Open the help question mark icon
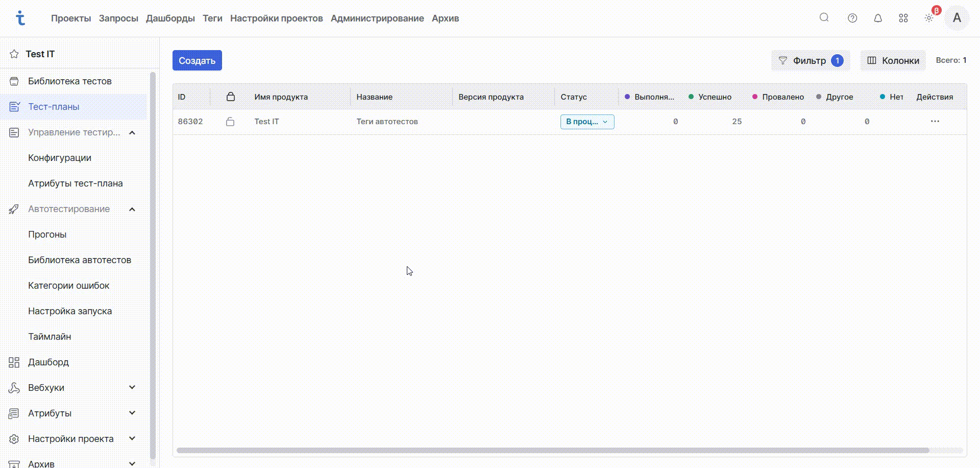 [852, 18]
